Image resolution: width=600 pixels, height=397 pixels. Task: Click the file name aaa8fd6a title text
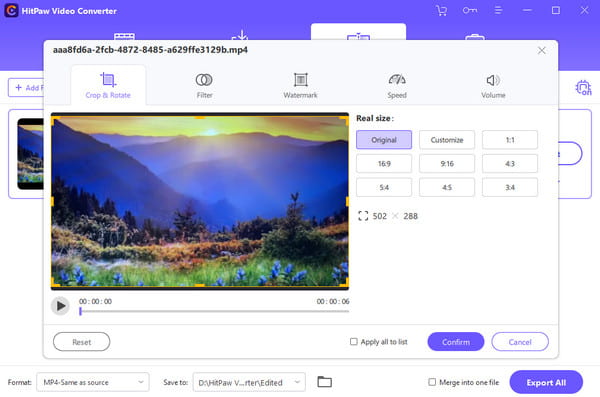(150, 50)
